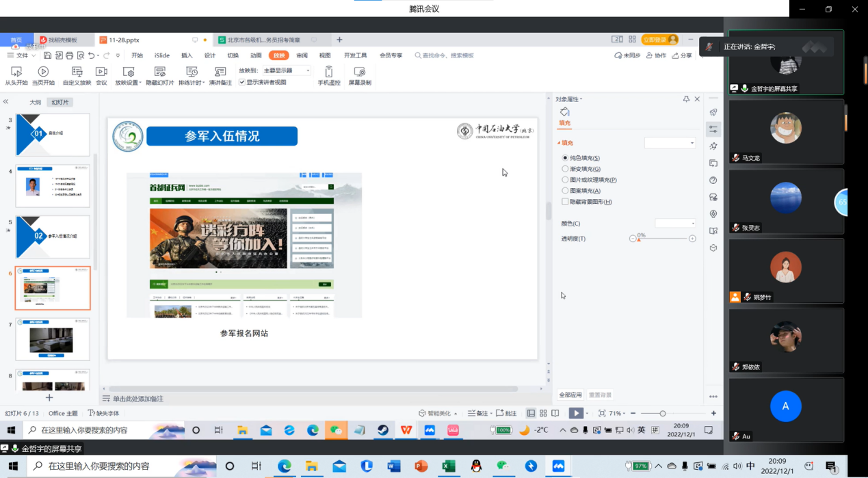Click the 演讲备注 speaker notes icon

coord(220,72)
